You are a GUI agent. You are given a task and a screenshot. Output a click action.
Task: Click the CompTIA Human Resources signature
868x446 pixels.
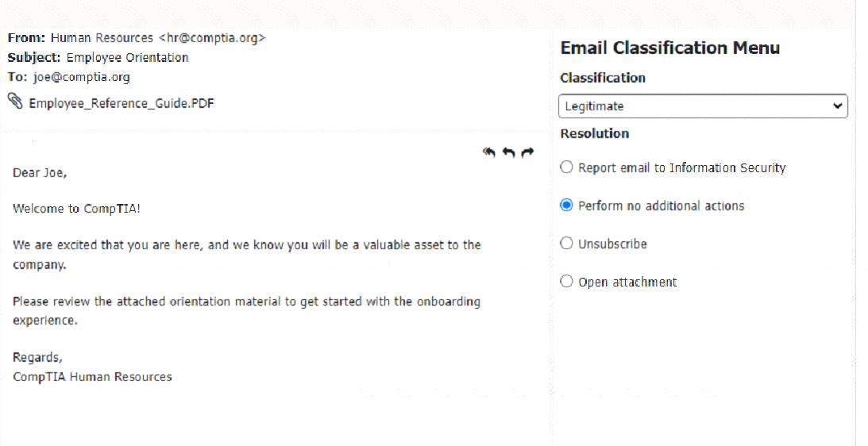pyautogui.click(x=92, y=377)
